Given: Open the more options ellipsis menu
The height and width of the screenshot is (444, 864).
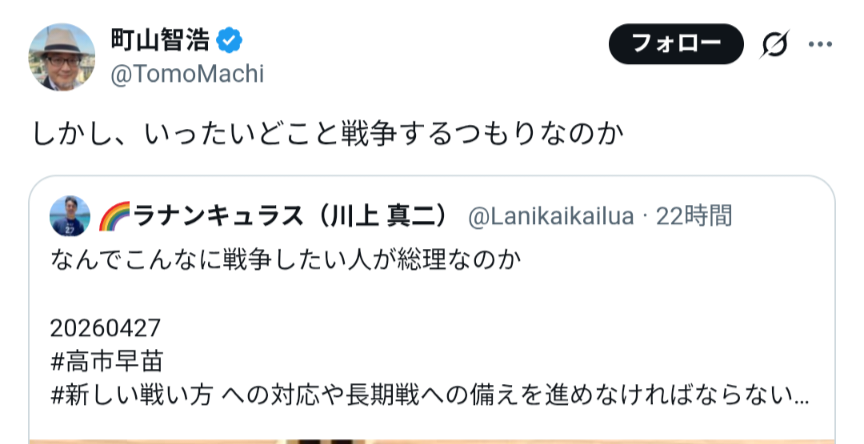Looking at the screenshot, I should click(820, 45).
